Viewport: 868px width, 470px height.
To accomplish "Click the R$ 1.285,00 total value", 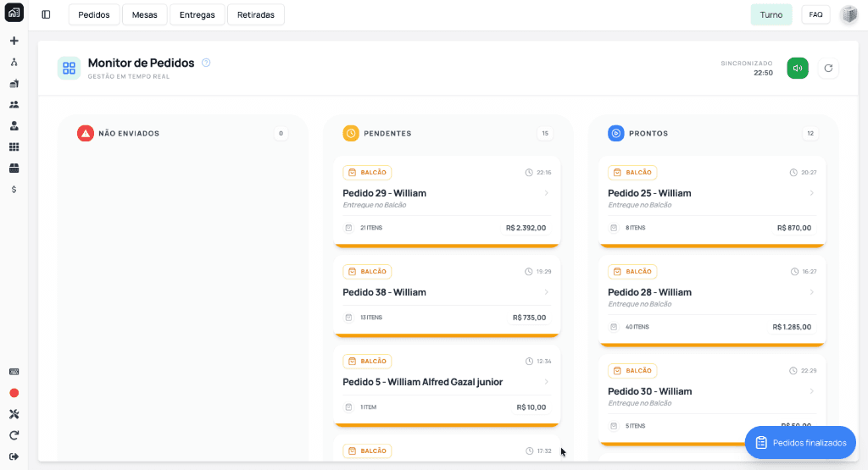I will tap(793, 327).
